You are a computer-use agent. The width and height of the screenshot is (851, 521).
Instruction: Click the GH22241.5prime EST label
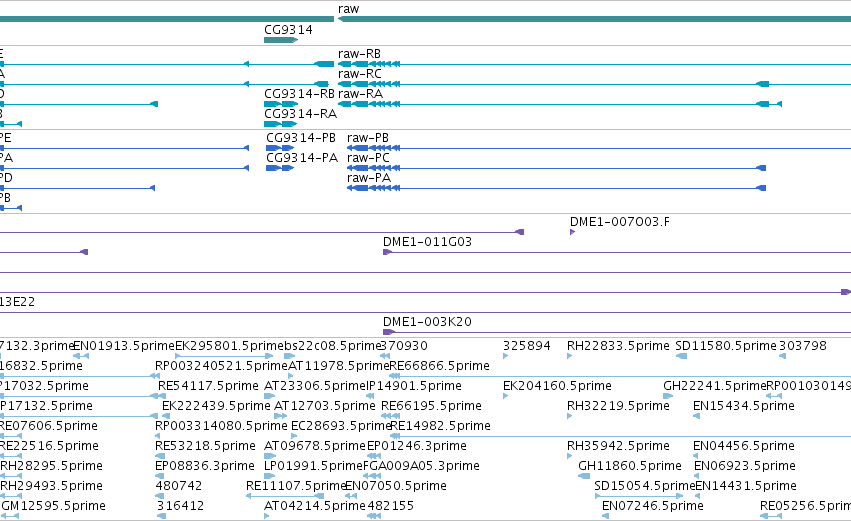(714, 386)
